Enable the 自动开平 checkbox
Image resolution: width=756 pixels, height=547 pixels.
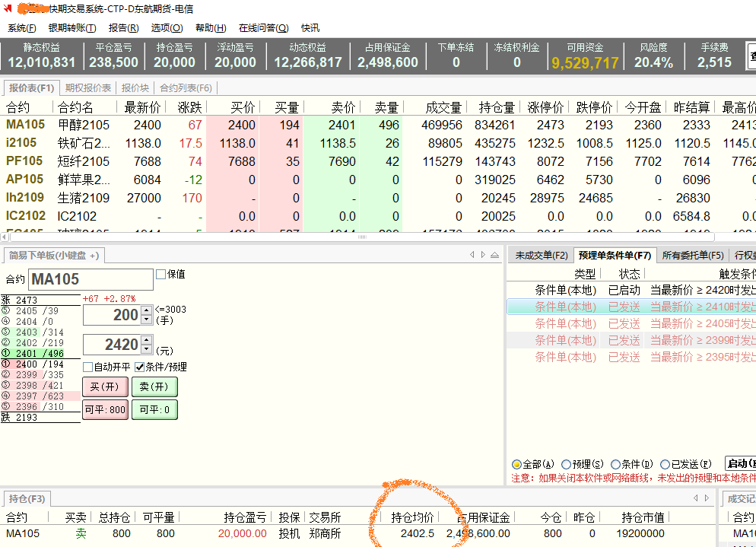pyautogui.click(x=87, y=367)
